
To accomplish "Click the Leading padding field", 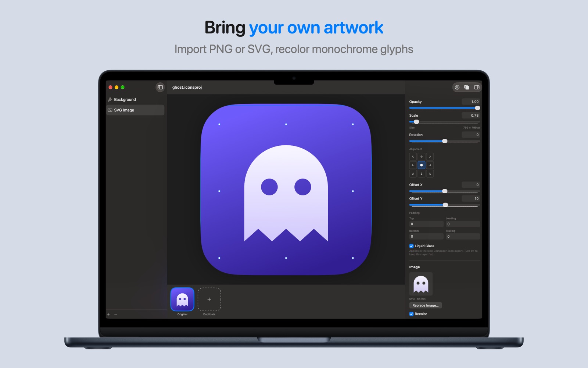I will point(463,224).
